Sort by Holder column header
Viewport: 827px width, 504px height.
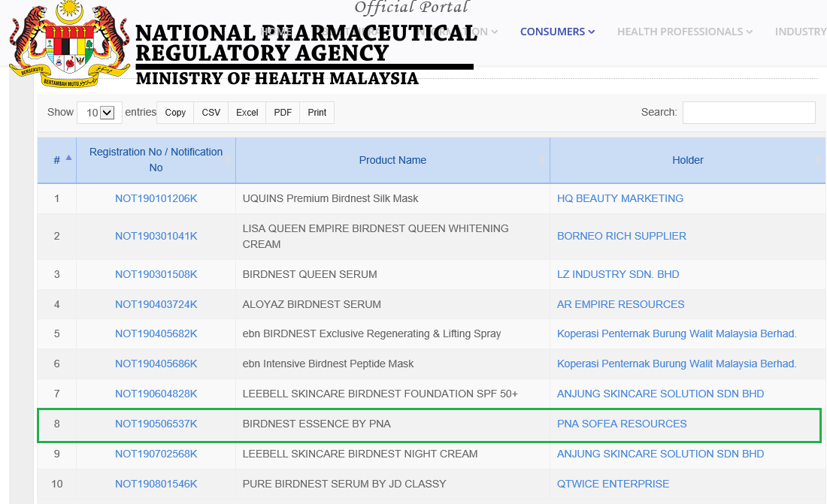(688, 160)
